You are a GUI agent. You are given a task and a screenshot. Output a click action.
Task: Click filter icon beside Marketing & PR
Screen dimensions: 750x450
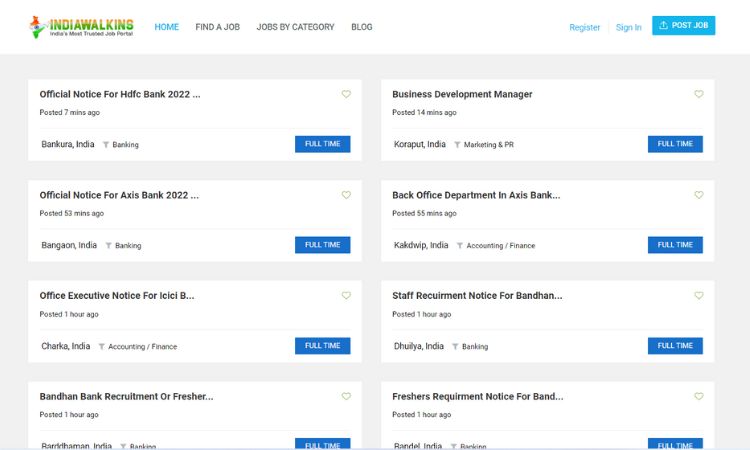(x=457, y=144)
